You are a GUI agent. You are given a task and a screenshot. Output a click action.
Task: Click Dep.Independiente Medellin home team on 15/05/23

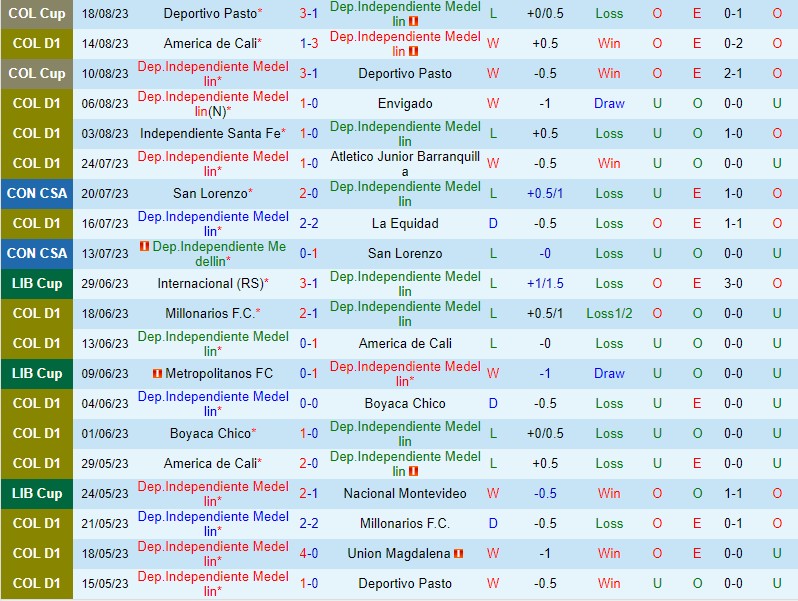click(x=213, y=584)
